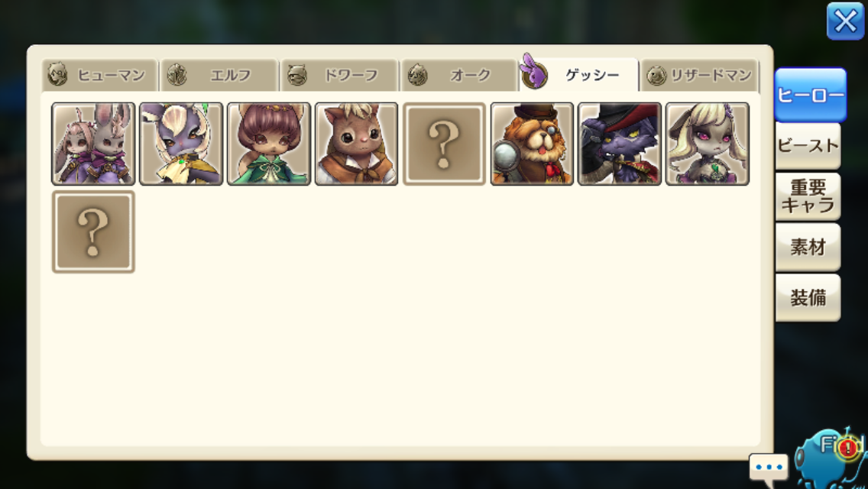This screenshot has height=489, width=868.
Task: Switch to the エルフ race tab
Action: tap(219, 75)
